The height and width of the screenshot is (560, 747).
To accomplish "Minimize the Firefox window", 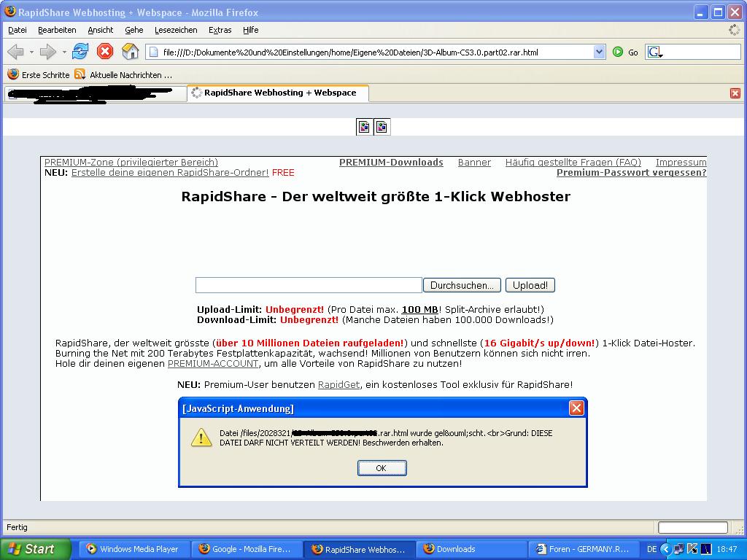I will 700,12.
